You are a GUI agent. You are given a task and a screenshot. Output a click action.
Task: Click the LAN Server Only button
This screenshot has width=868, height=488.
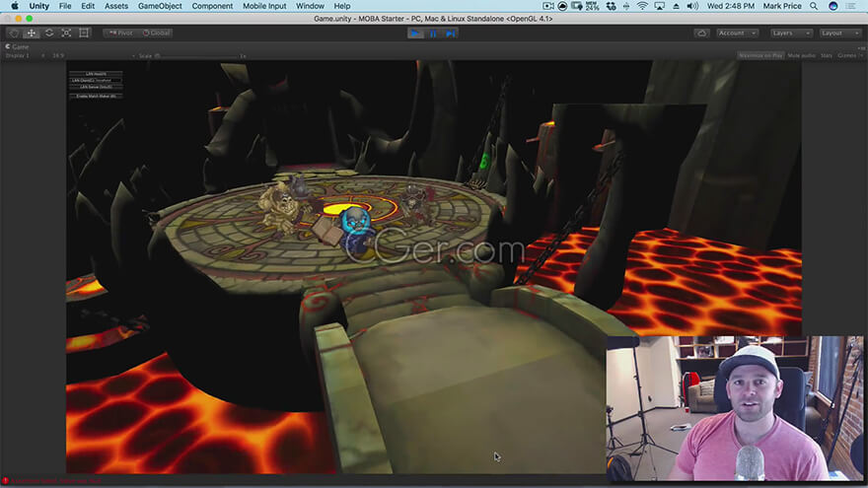coord(97,87)
